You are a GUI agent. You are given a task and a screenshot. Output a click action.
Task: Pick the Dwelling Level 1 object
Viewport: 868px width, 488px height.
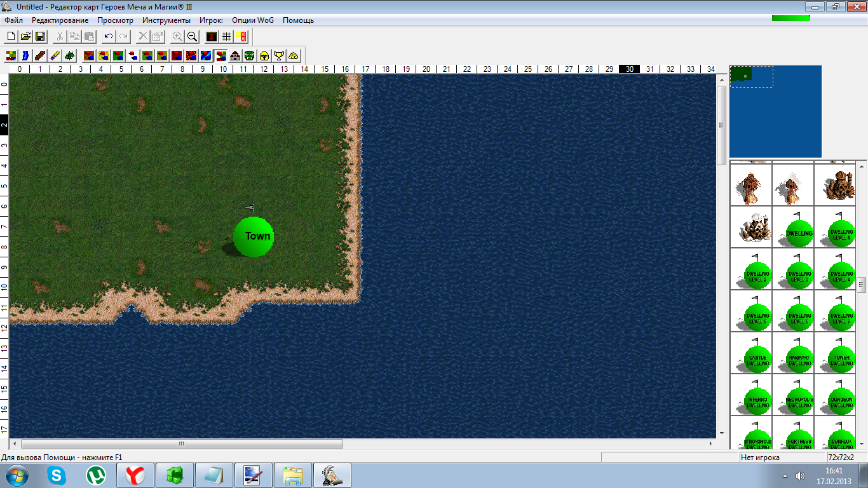835,227
